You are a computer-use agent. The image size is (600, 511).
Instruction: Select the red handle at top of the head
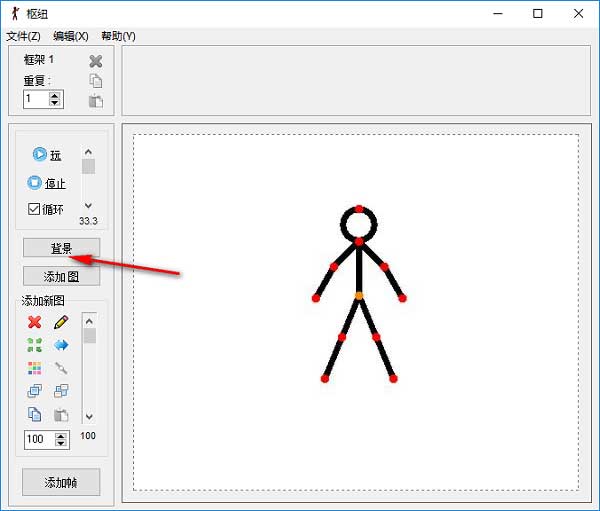pyautogui.click(x=359, y=209)
